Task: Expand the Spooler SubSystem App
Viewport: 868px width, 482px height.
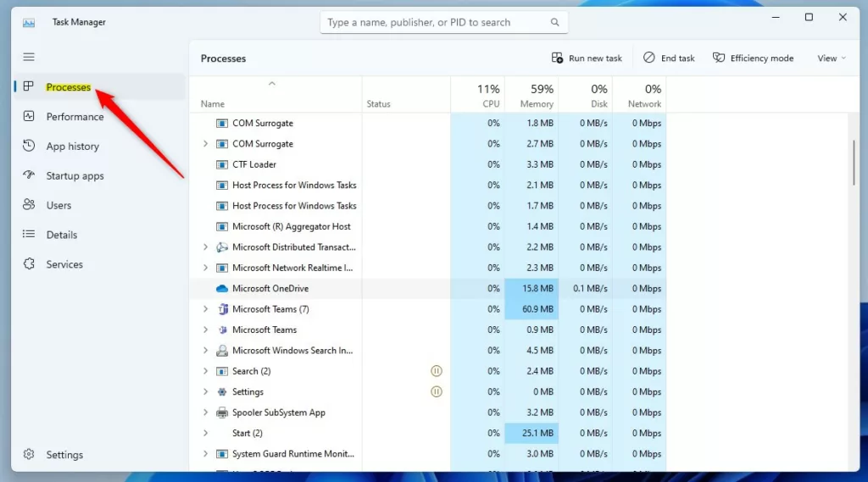Action: pyautogui.click(x=205, y=413)
